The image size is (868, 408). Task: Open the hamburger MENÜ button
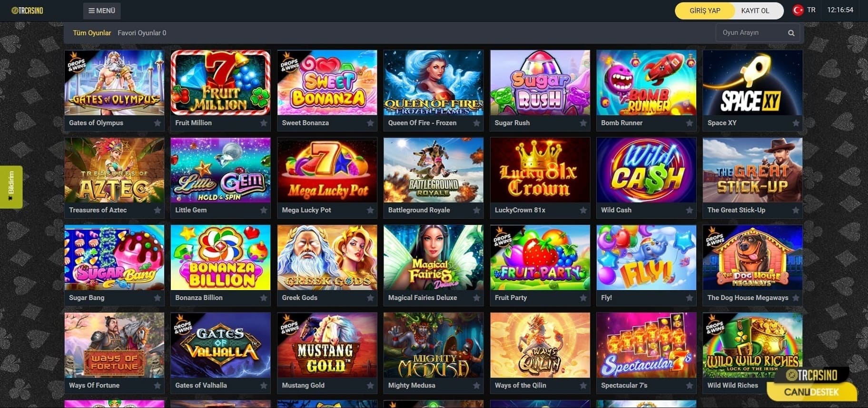(102, 10)
